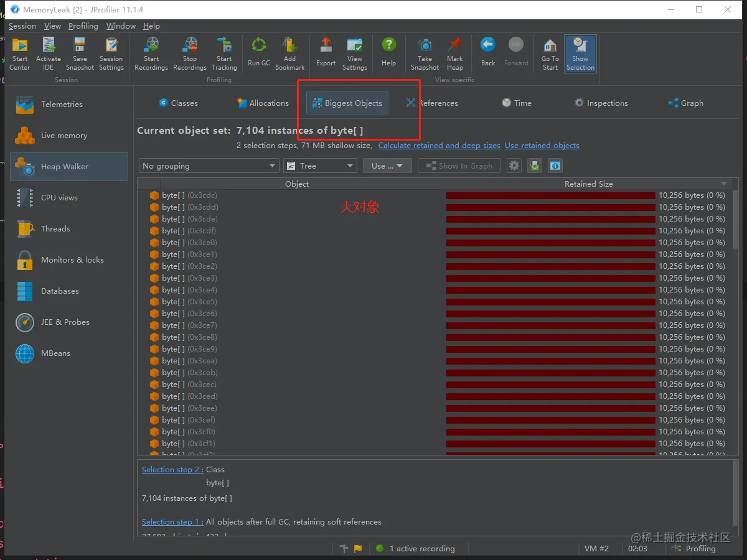Toggle the Show Selection button
747x560 pixels.
581,54
